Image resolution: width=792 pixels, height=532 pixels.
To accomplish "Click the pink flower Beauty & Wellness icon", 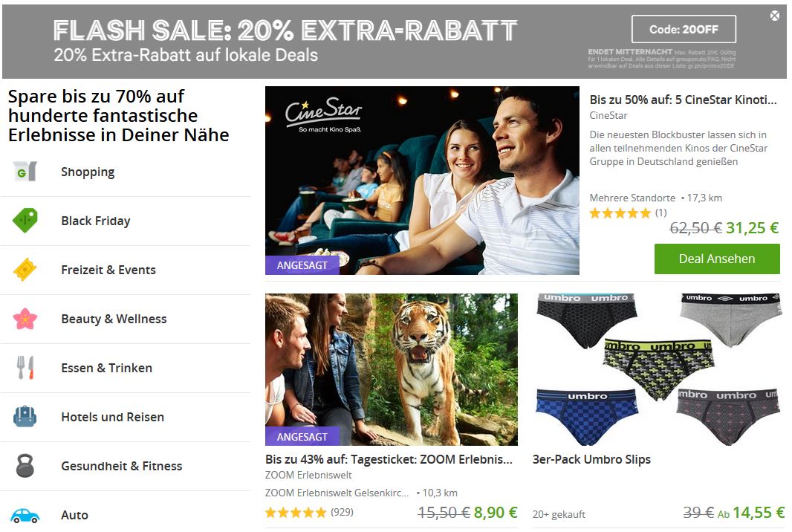I will (25, 319).
